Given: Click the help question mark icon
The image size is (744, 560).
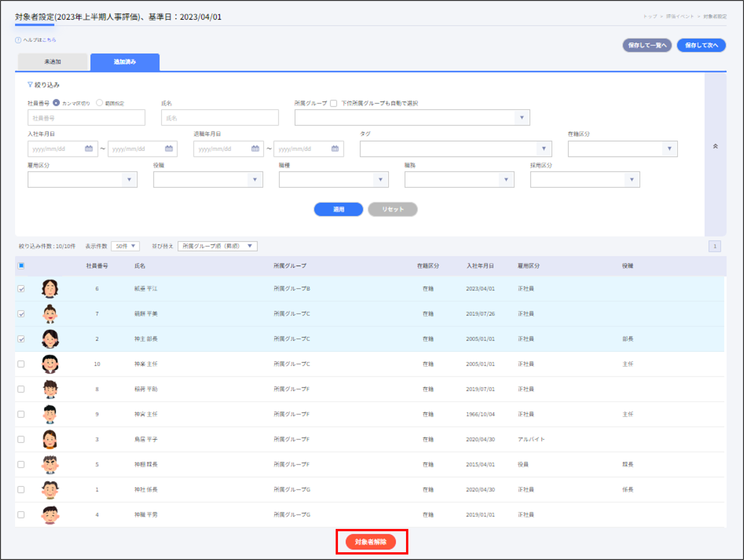Looking at the screenshot, I should [x=18, y=40].
